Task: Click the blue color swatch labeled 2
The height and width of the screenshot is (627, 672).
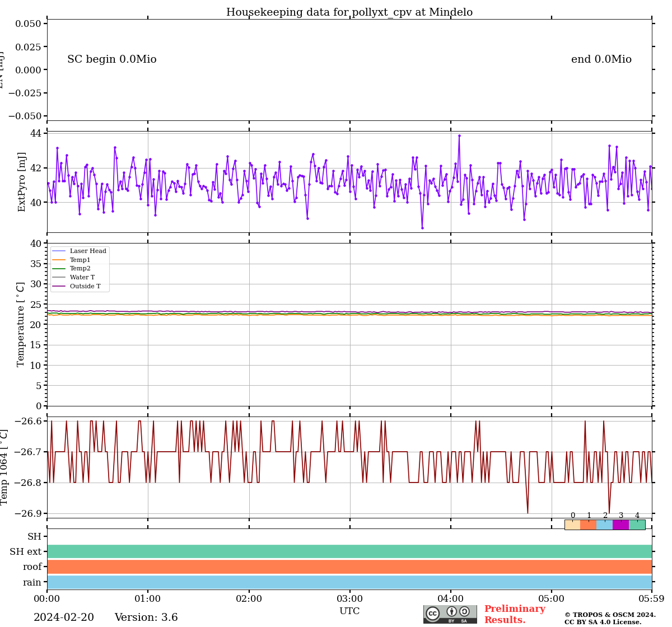Action: (x=605, y=525)
